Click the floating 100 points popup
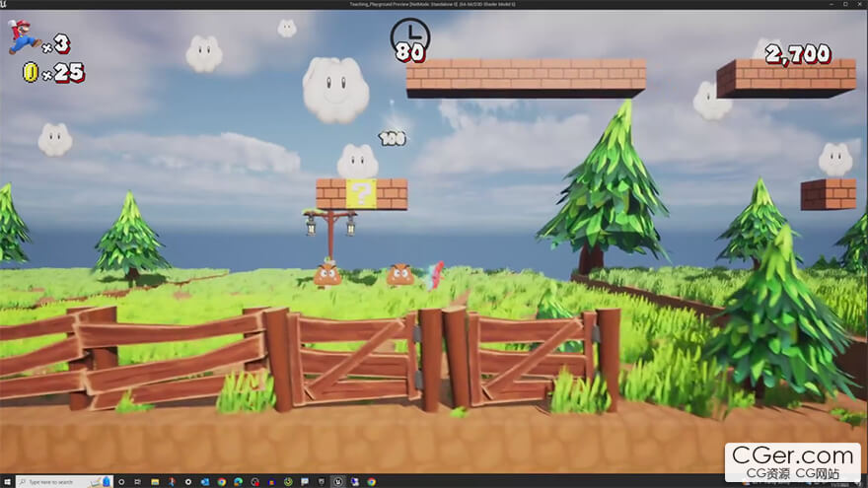The height and width of the screenshot is (488, 868). pos(393,139)
